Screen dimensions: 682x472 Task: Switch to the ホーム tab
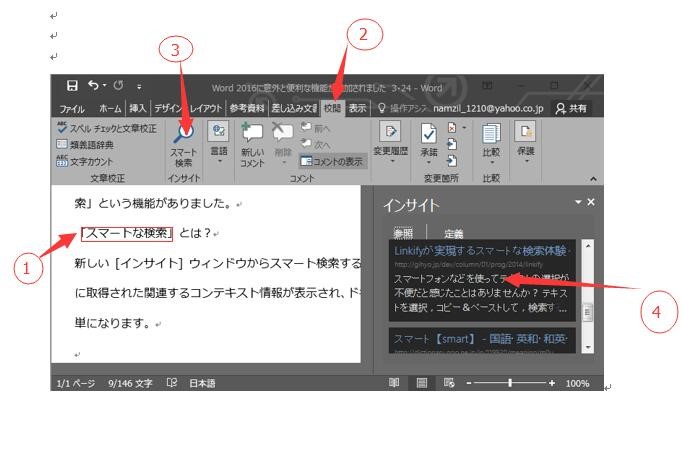point(110,108)
